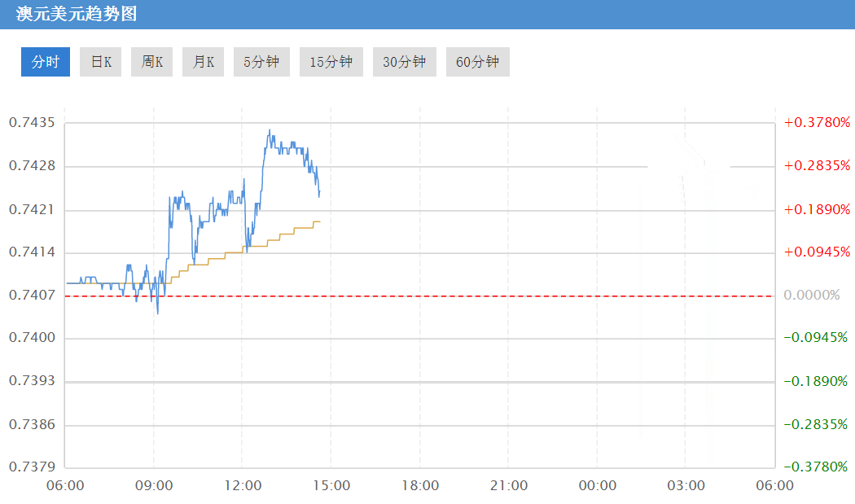Click the 09:00 time axis label
855x504 pixels.
[x=154, y=486]
